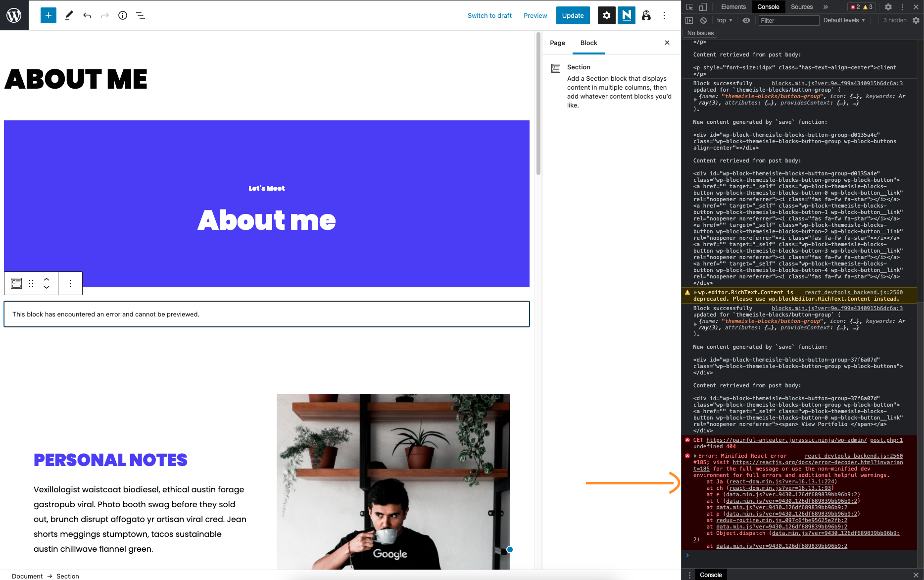The image size is (924, 580).
Task: Open the Default levels dropdown
Action: coord(843,20)
